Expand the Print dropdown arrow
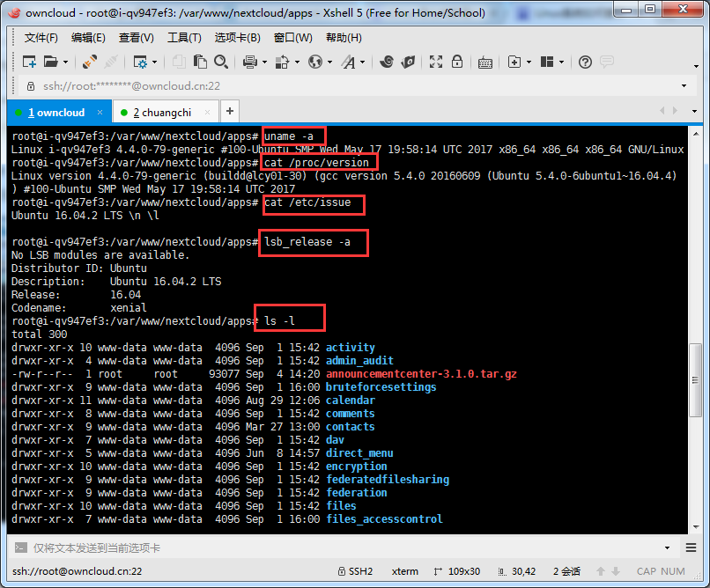 point(264,62)
